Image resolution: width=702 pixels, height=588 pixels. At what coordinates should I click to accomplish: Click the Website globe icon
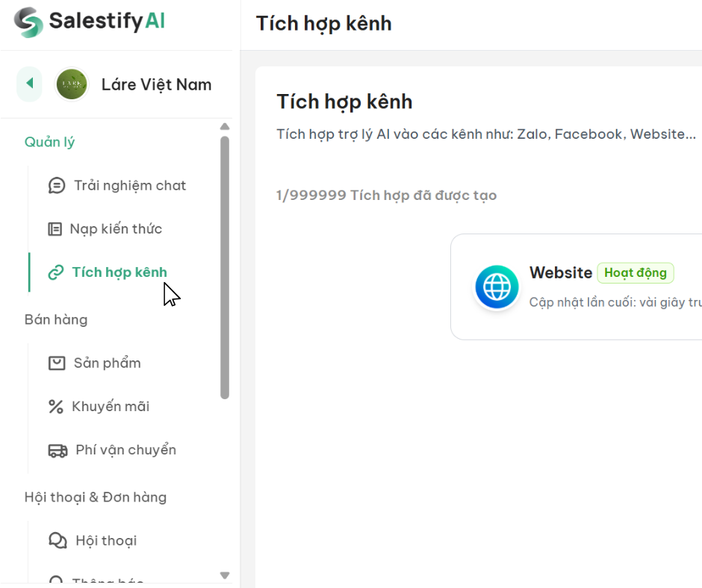click(x=497, y=287)
